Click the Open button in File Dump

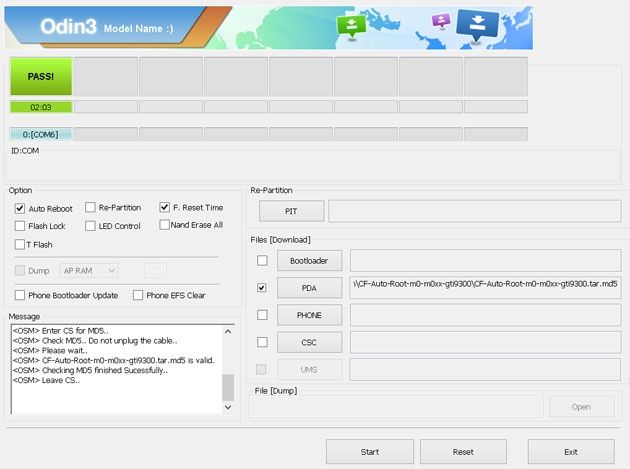[x=581, y=407]
